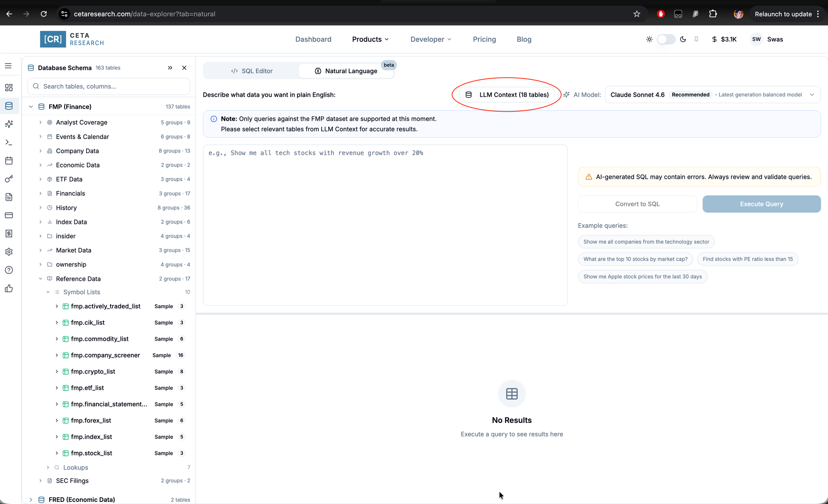Click Sample for fmp.etf_list
Screen dimensions: 828x504
pyautogui.click(x=164, y=388)
